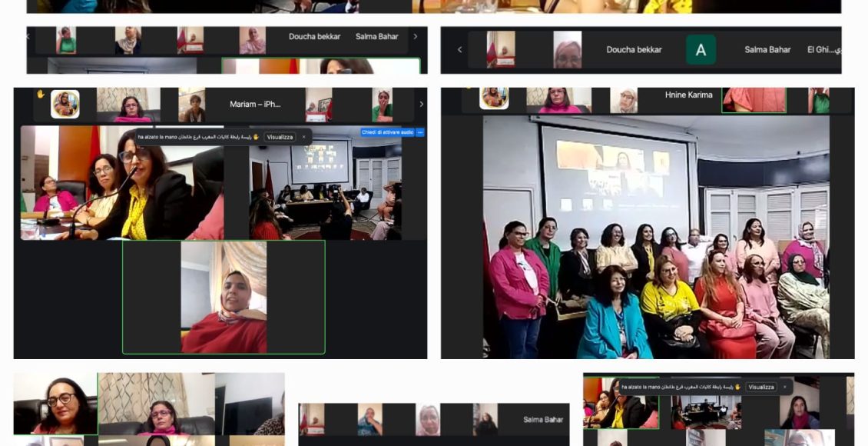The width and height of the screenshot is (868, 446).
Task: Click Visualizza in the large left meeting notification
Action: coord(280,137)
